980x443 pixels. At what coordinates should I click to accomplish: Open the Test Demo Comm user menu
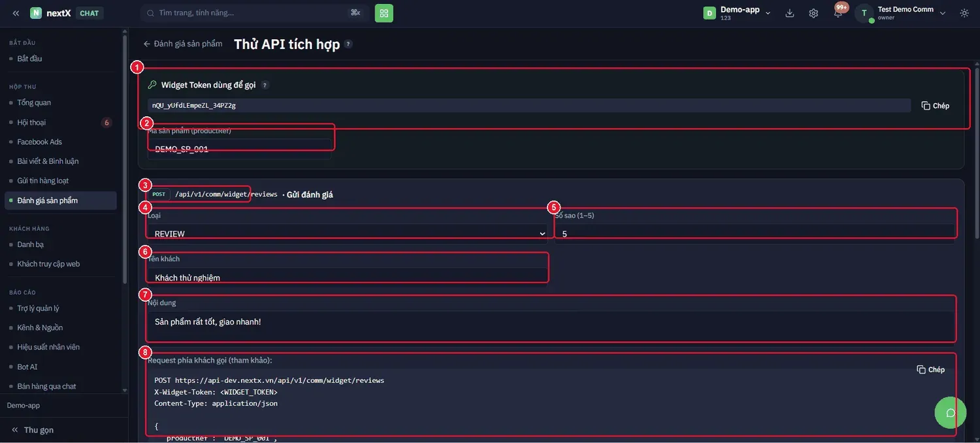coord(902,13)
